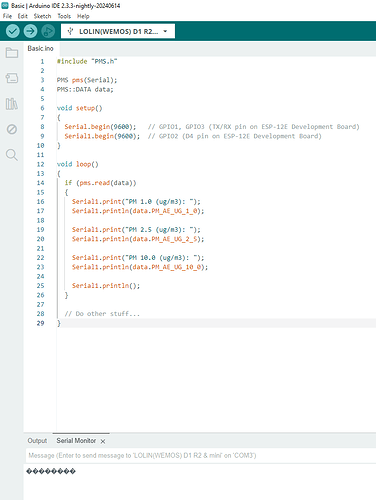Click the Serial1.print PM 10.0 line
376x500 pixels.
138,258
